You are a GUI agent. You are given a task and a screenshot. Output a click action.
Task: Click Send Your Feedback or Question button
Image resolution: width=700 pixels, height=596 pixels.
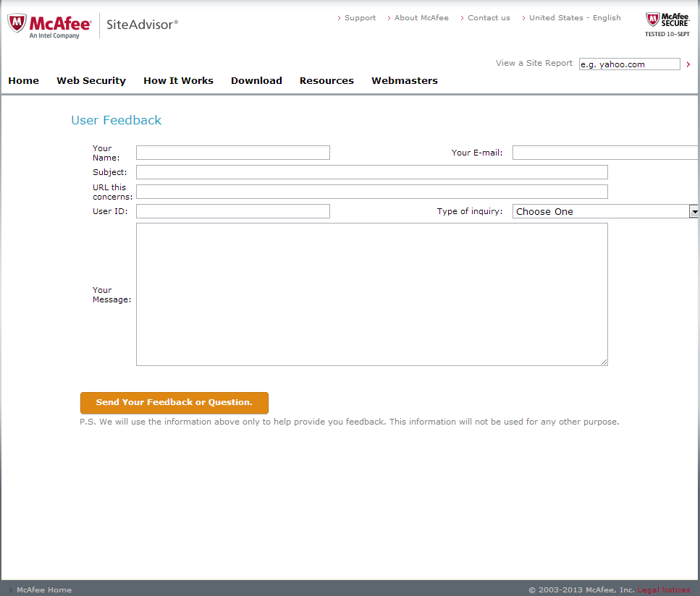pyautogui.click(x=174, y=402)
